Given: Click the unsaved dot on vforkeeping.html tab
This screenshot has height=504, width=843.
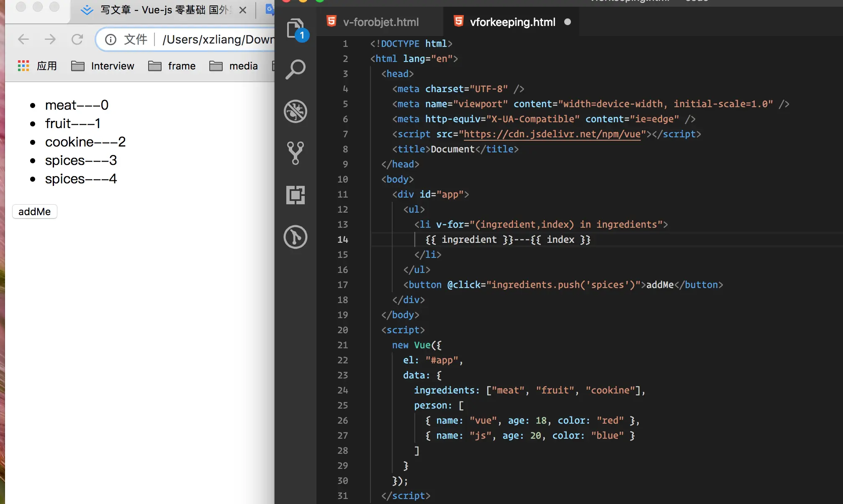Looking at the screenshot, I should point(568,22).
